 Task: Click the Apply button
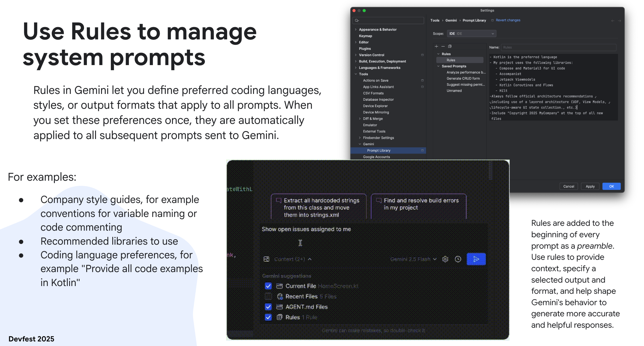click(590, 186)
